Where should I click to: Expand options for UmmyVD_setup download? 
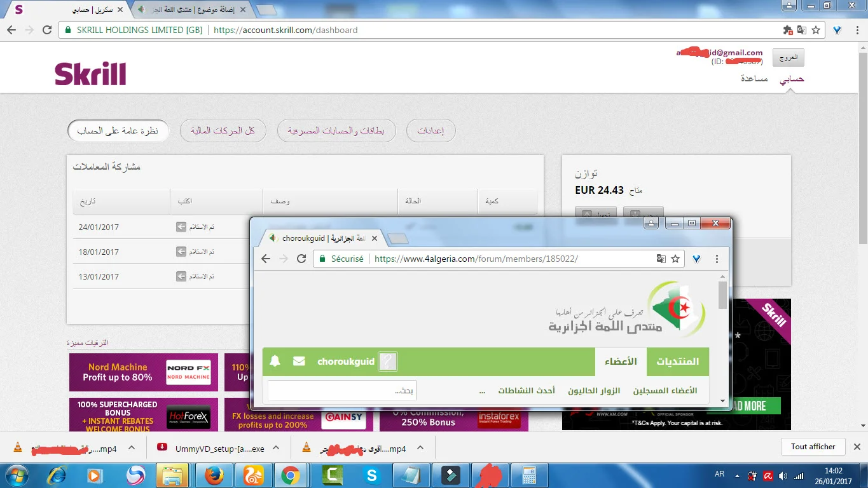277,447
